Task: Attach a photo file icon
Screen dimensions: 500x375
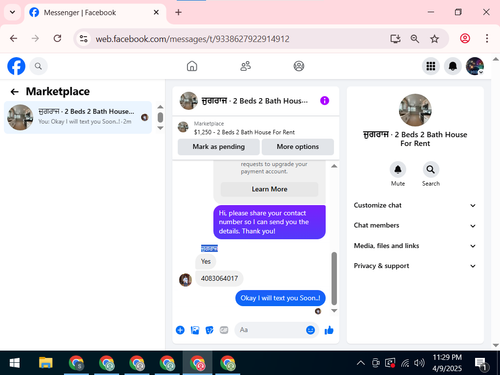Action: [195, 330]
